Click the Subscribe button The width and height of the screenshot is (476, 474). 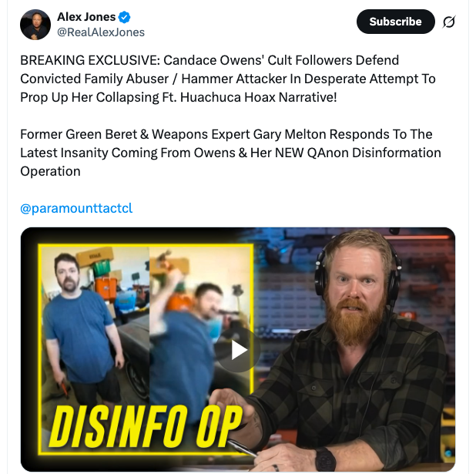[396, 22]
